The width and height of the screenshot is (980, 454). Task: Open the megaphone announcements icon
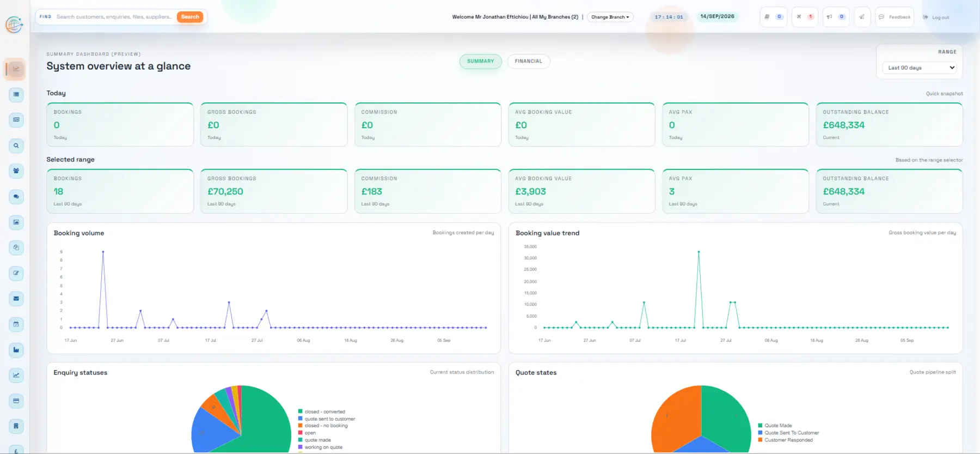836,17
